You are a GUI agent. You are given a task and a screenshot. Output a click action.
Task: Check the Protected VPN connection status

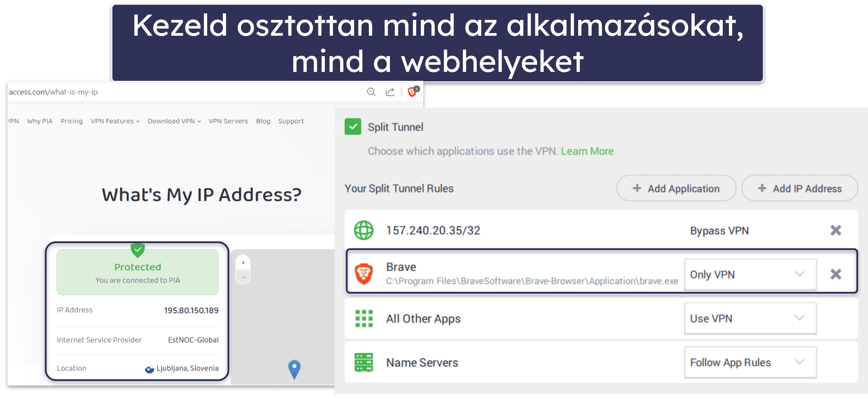tap(137, 271)
